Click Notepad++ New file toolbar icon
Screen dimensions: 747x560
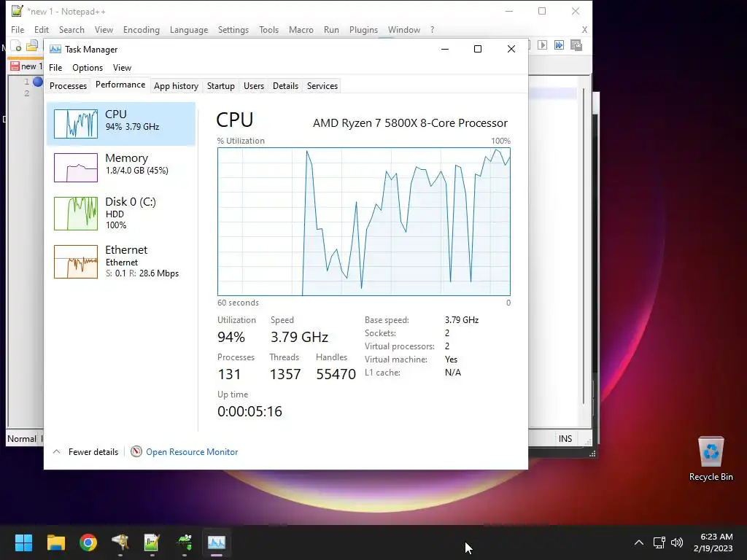(x=16, y=46)
